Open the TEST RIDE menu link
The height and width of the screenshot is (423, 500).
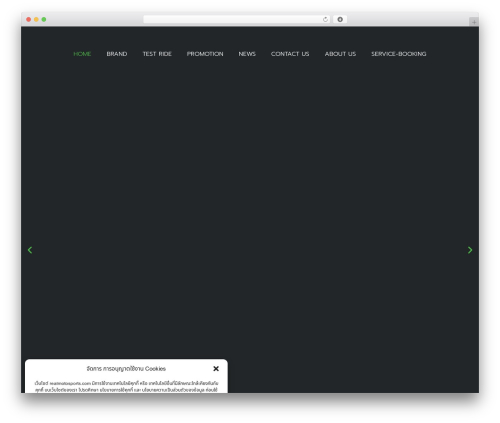[x=157, y=54]
